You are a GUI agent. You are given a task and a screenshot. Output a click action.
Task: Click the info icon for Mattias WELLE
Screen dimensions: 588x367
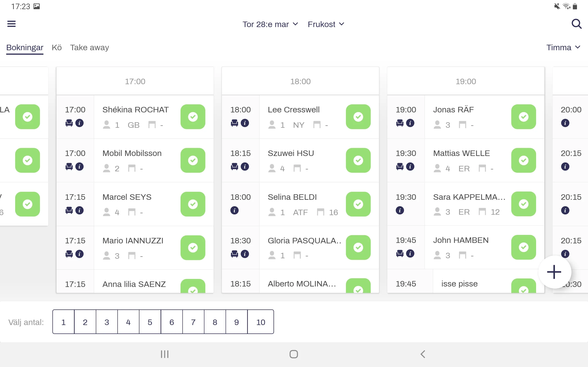(x=409, y=166)
